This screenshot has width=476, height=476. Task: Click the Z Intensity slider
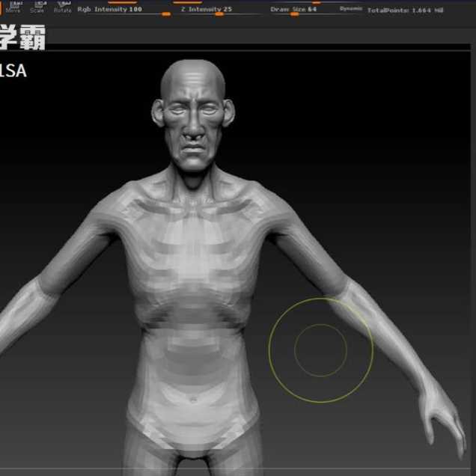222,10
